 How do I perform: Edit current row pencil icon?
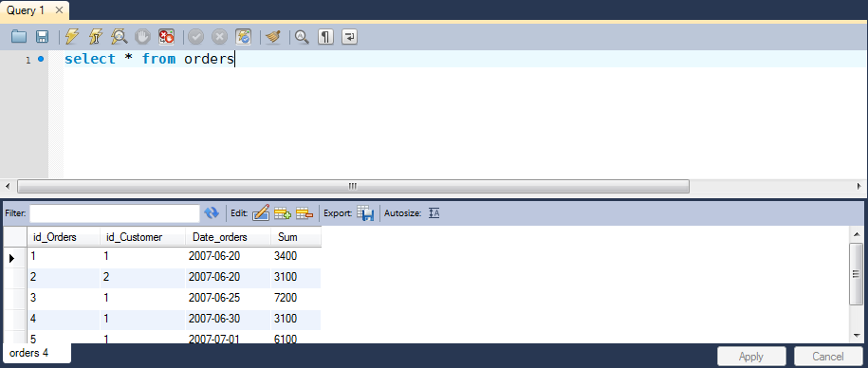[x=261, y=213]
